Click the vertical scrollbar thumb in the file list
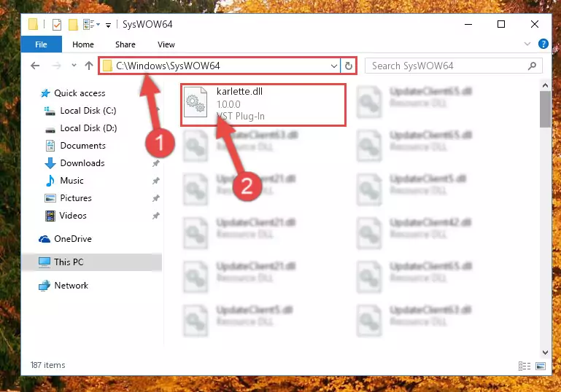 point(545,109)
